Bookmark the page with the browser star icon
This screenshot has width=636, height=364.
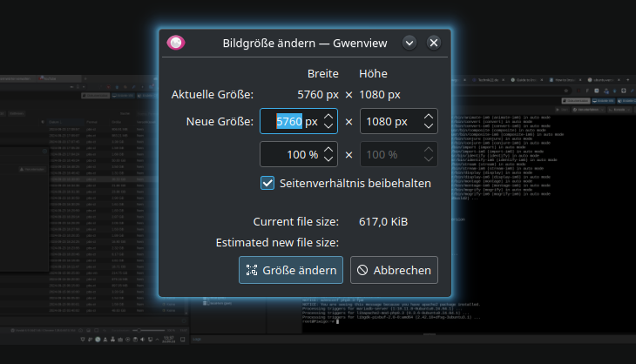click(x=565, y=91)
